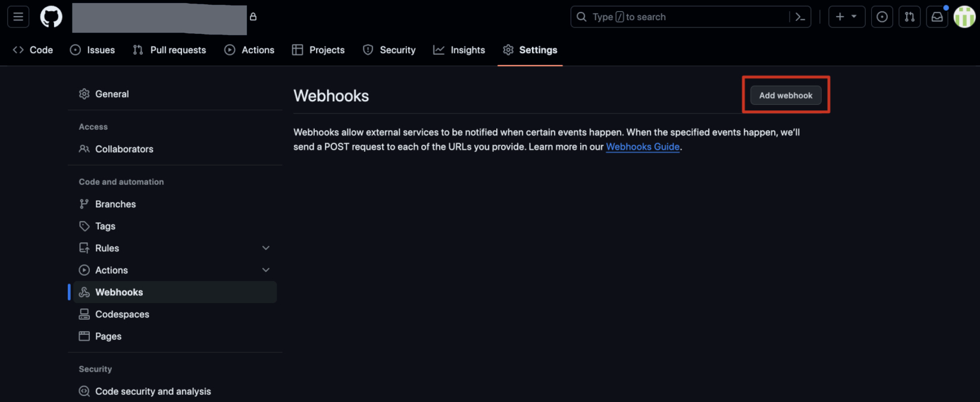Expand the Actions sidebar section chevron
Viewport: 980px width, 402px height.
pyautogui.click(x=266, y=270)
